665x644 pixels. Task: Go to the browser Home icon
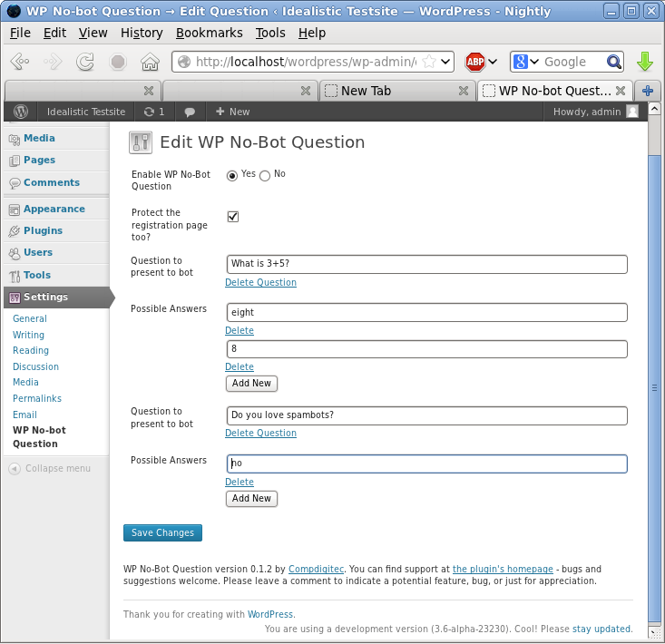[150, 62]
